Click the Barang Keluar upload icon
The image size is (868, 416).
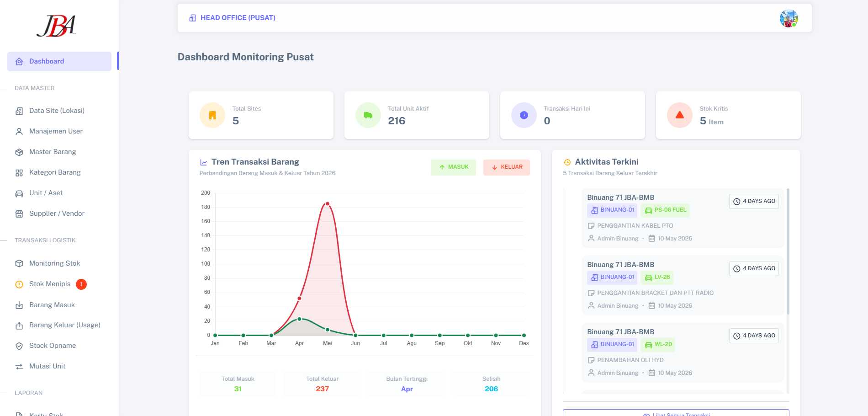19,325
